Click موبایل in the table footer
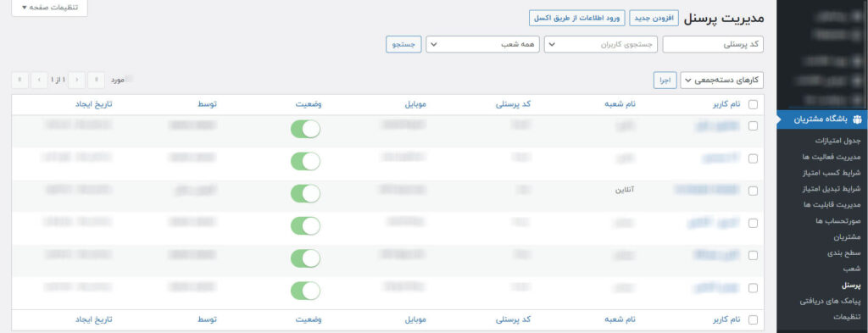This screenshot has height=333, width=868. (x=415, y=319)
